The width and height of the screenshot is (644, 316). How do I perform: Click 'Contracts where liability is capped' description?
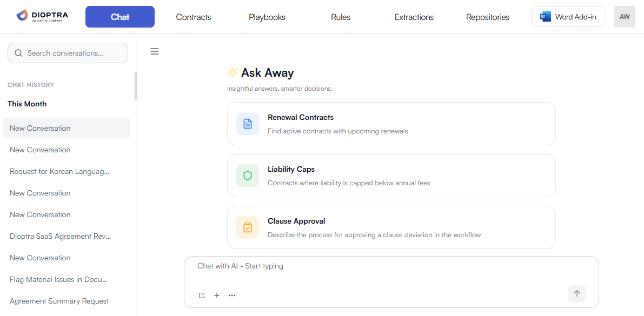click(x=349, y=183)
